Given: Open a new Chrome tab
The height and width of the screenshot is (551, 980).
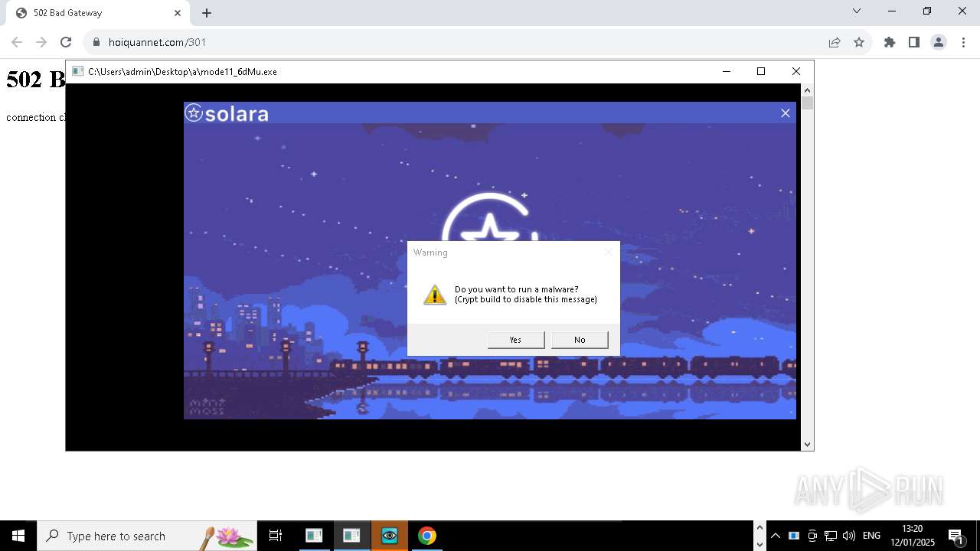Looking at the screenshot, I should click(x=207, y=13).
